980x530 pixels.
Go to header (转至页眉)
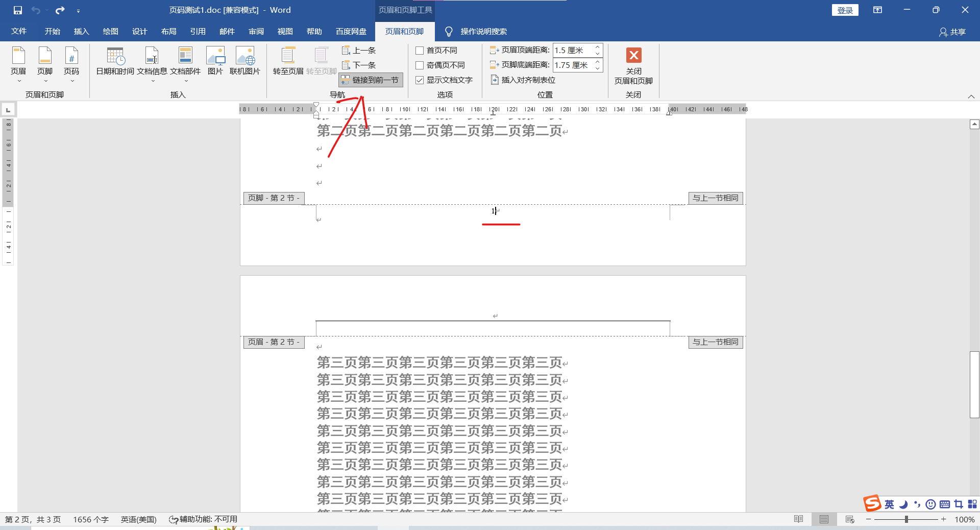[x=288, y=61]
